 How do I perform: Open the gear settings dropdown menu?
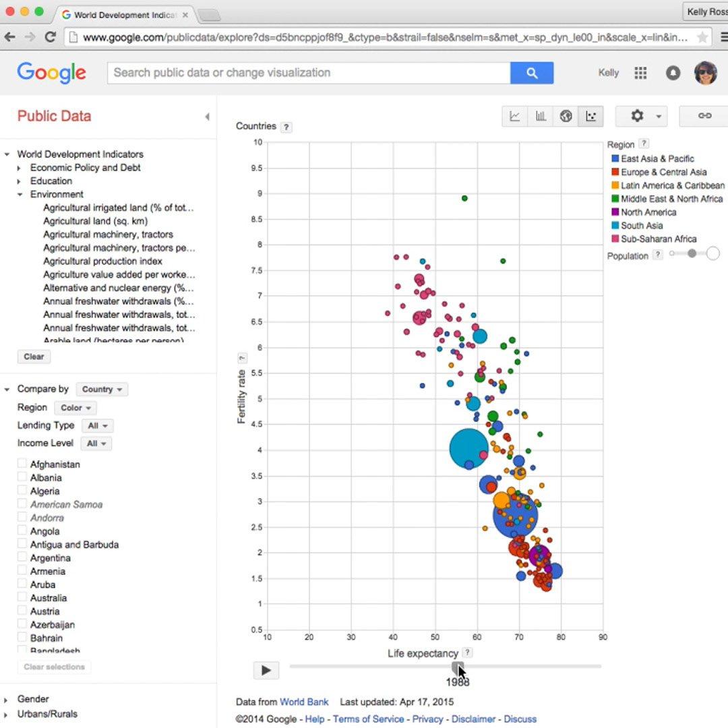pyautogui.click(x=641, y=116)
